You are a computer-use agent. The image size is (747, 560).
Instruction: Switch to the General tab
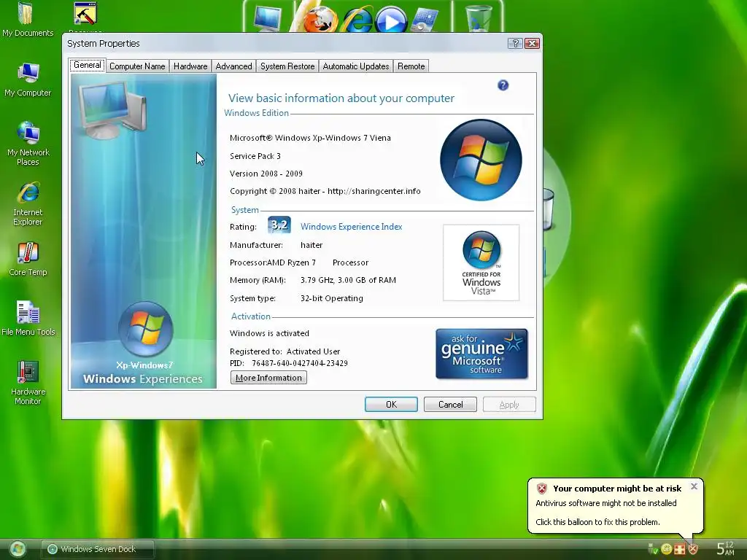(x=88, y=65)
